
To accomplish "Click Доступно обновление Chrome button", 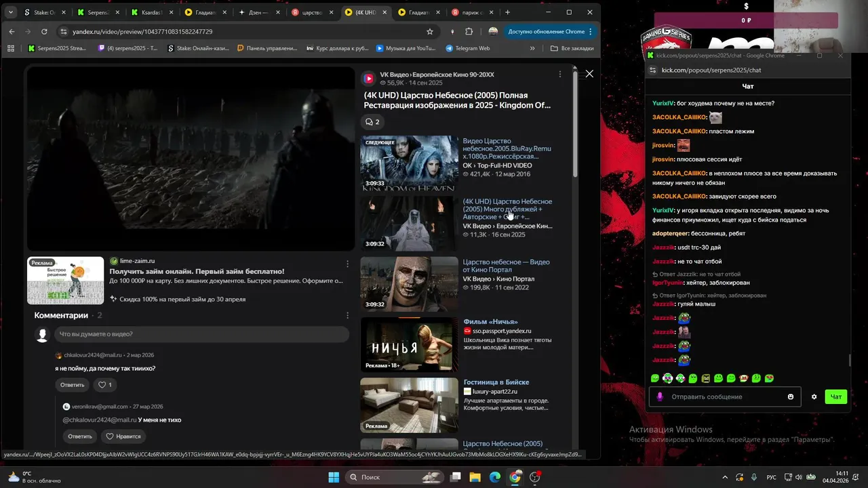I will 546,31.
